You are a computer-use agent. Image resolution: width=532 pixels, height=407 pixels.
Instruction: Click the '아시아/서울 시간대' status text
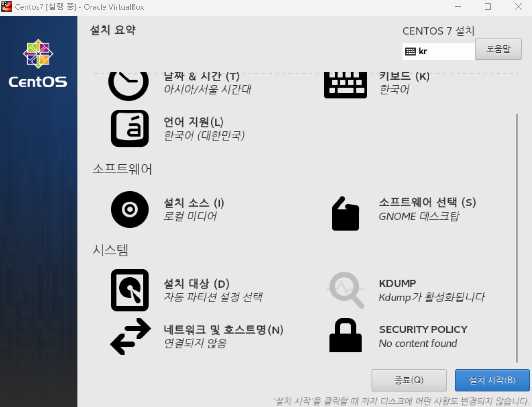[x=208, y=89]
